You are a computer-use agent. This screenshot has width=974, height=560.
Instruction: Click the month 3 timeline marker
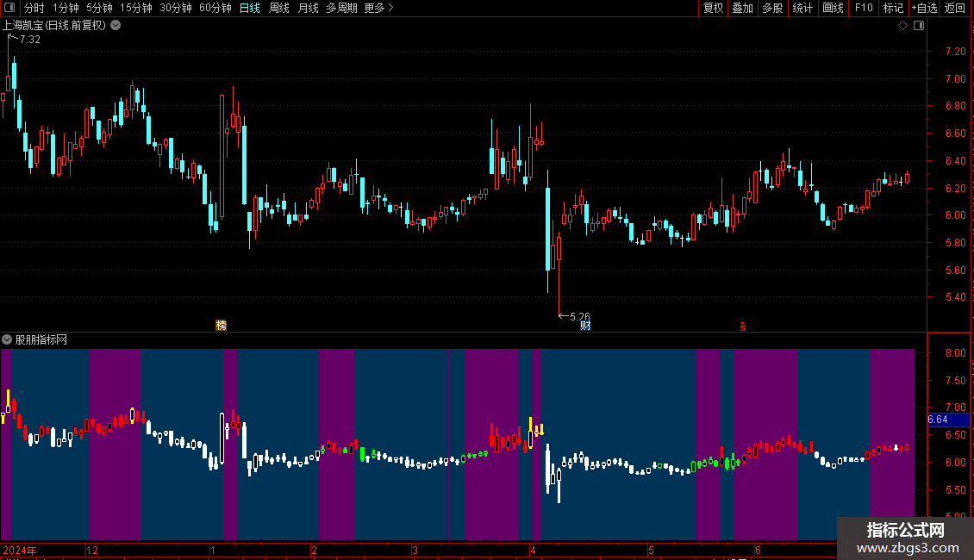click(415, 550)
